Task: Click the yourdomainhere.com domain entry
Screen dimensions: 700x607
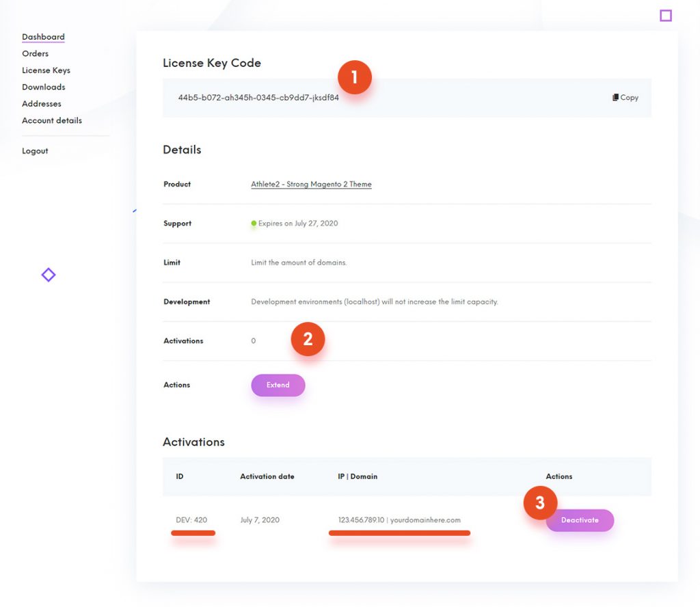Action: point(426,520)
